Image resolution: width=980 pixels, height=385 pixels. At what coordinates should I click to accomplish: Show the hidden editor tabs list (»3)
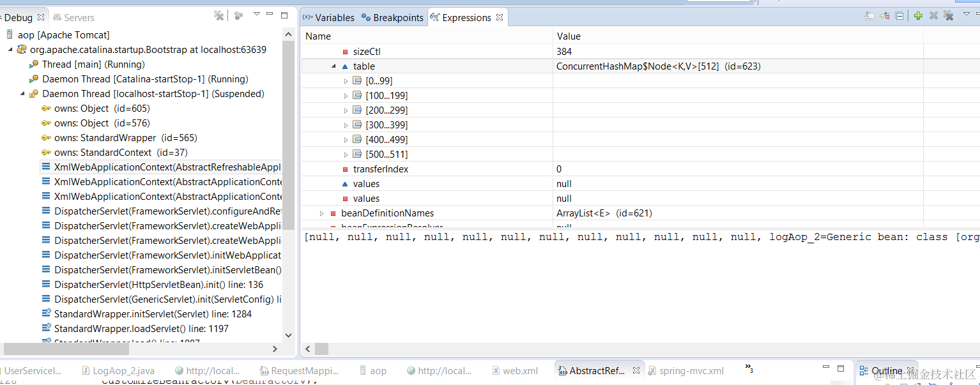749,368
